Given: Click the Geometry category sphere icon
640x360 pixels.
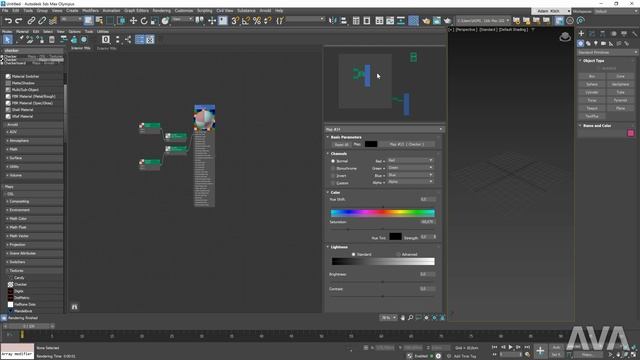Looking at the screenshot, I should [x=580, y=43].
